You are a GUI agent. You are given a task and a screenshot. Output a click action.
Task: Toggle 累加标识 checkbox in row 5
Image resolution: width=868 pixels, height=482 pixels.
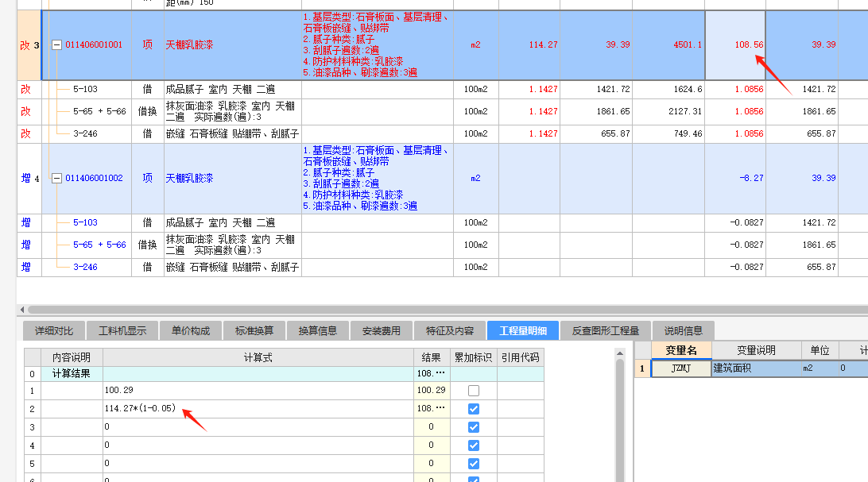(x=473, y=463)
